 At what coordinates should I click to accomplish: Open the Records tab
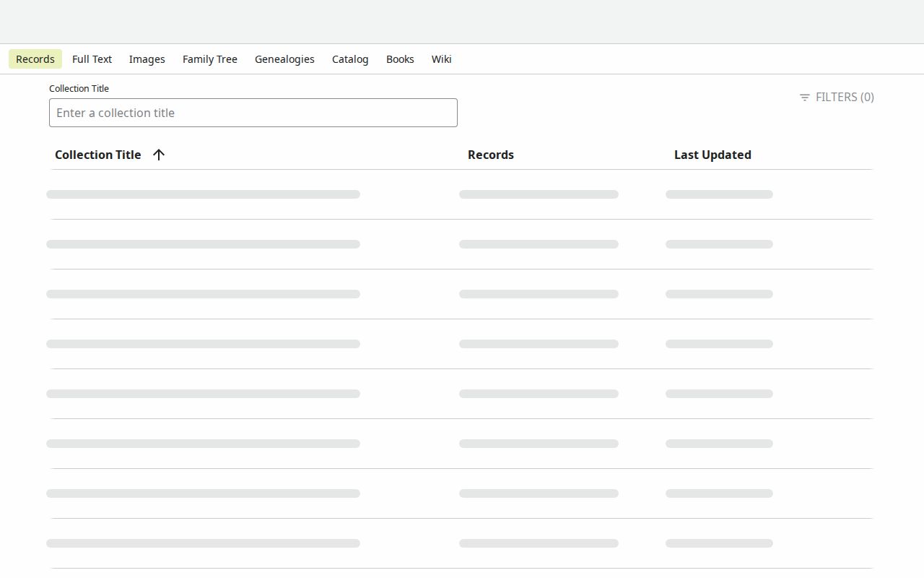pos(35,59)
